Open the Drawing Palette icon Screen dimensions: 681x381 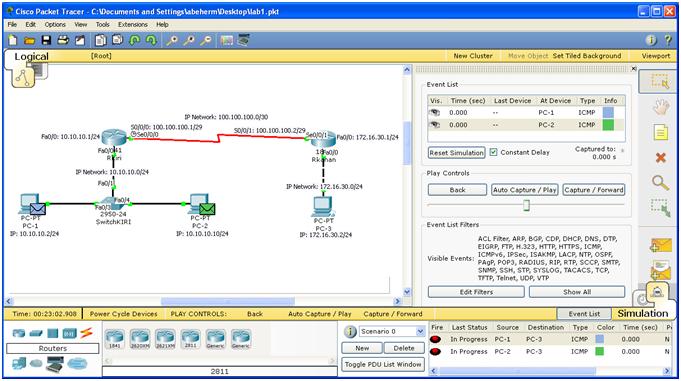[227, 40]
